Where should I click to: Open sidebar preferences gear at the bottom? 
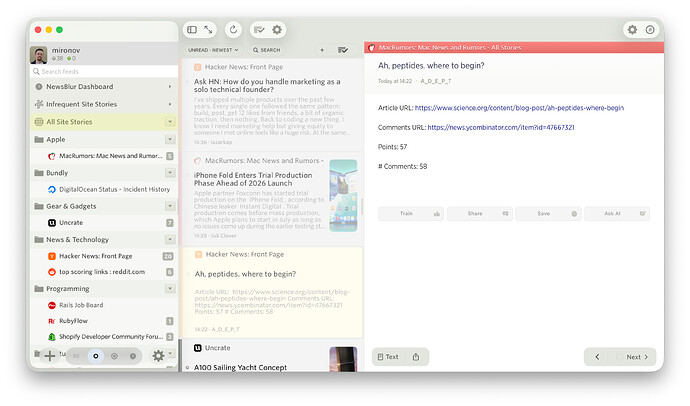(158, 355)
